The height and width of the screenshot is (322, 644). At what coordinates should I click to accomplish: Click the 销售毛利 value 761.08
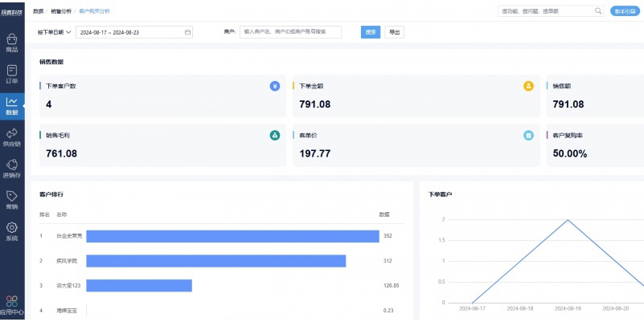tap(62, 154)
